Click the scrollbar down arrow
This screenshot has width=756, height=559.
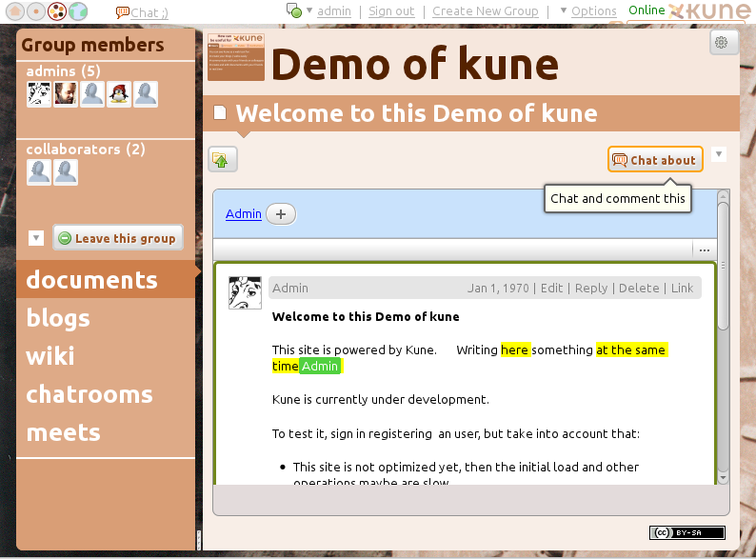click(723, 478)
